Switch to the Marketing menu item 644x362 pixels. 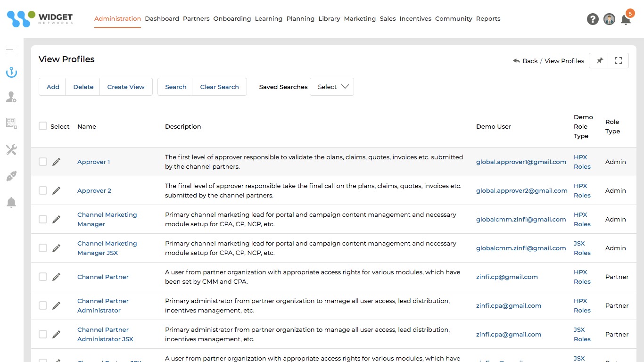[360, 19]
